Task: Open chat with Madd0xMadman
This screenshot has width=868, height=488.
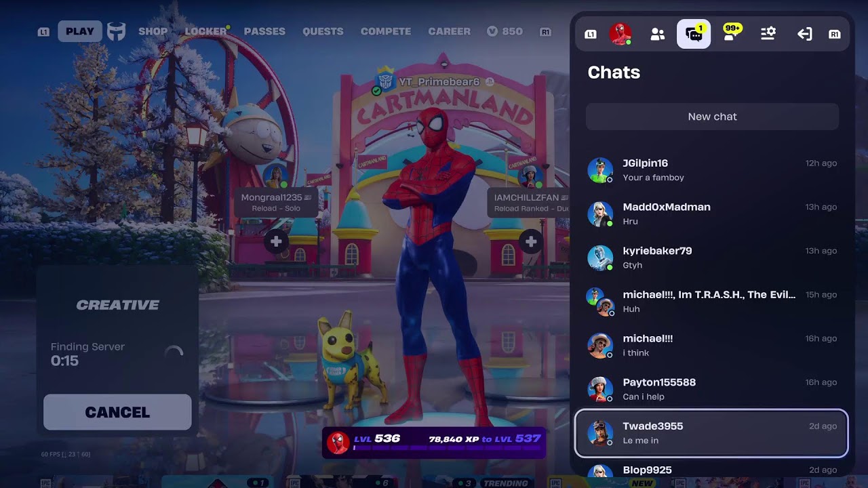Action: coord(711,214)
